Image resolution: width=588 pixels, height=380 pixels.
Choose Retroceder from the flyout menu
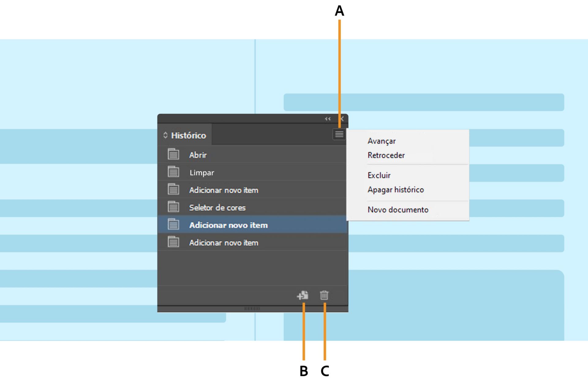[x=386, y=155]
